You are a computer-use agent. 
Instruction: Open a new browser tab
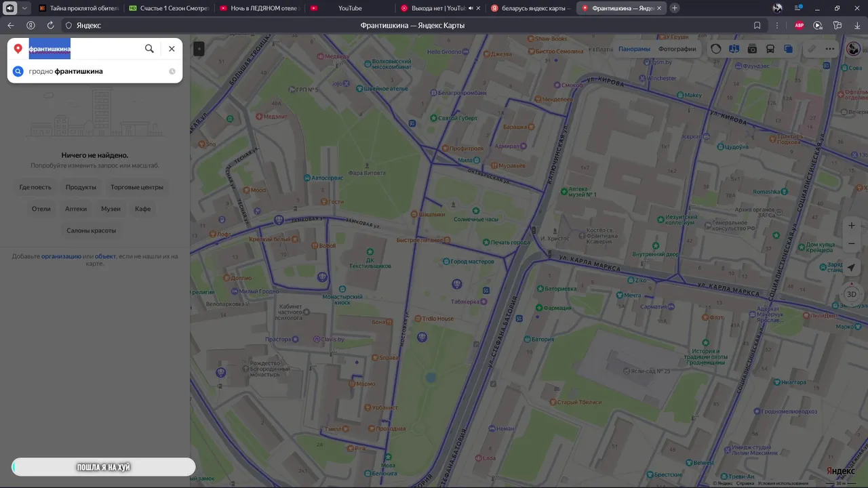click(x=675, y=8)
